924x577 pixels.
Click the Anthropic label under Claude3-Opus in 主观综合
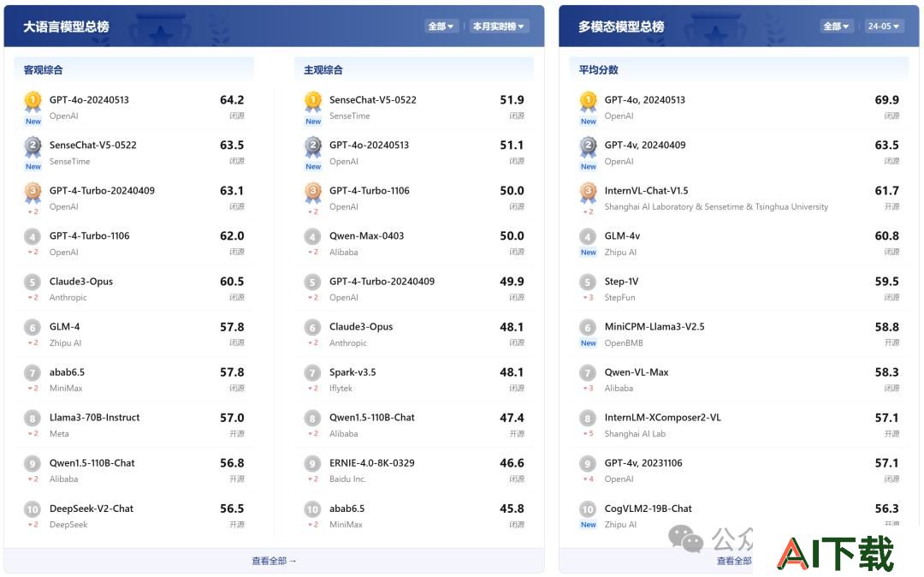(347, 342)
